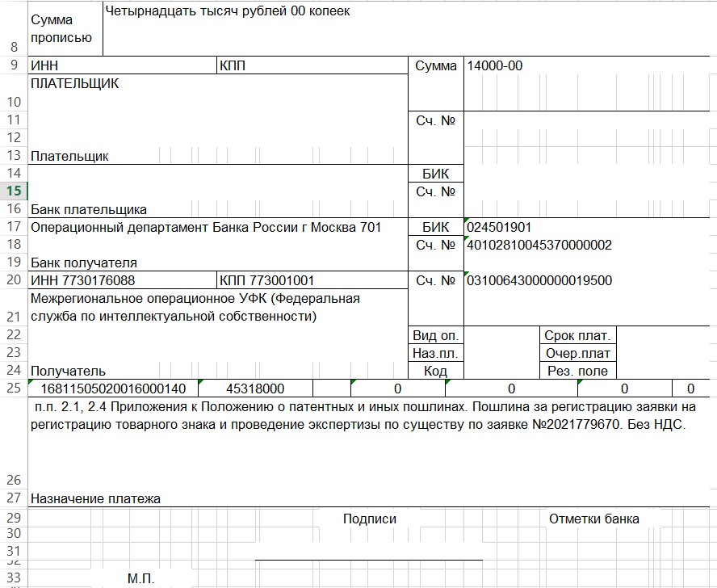Click the 'М.П.' cell
The width and height of the screenshot is (717, 588).
click(x=140, y=578)
